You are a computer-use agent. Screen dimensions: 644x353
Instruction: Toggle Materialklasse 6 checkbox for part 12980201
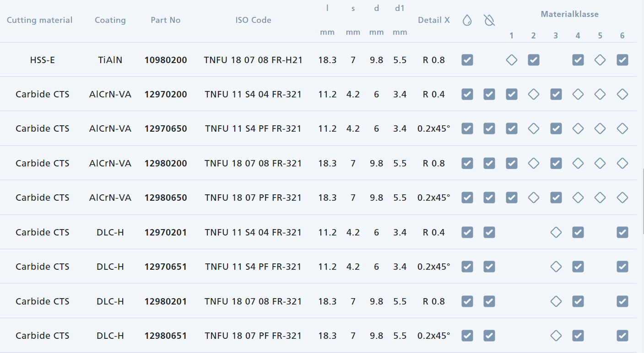coord(622,301)
